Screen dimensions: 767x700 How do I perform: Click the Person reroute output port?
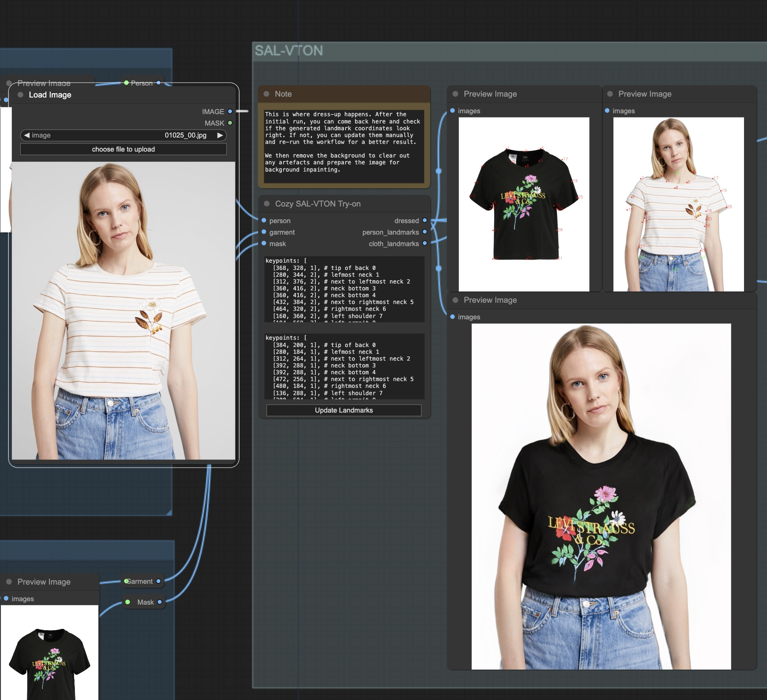(158, 83)
